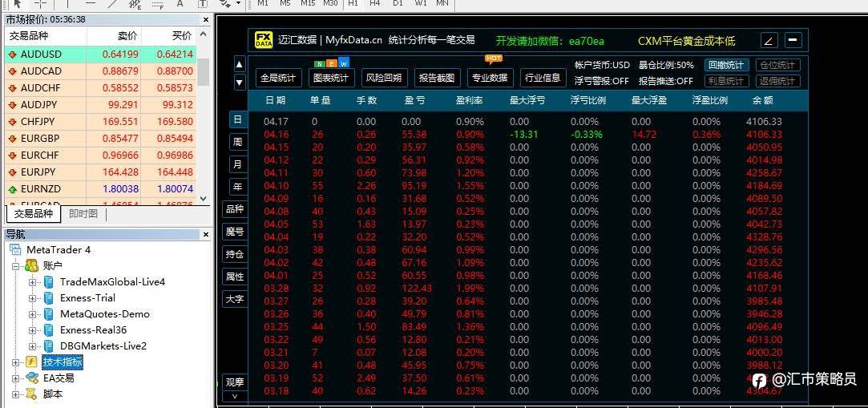Click the 全局统计 button

[x=278, y=78]
